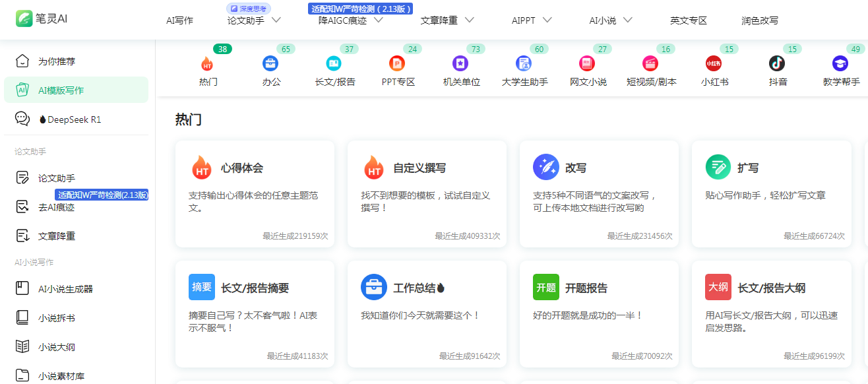868x384 pixels.
Task: Open the 办公 briefcase category icon
Action: coord(270,63)
